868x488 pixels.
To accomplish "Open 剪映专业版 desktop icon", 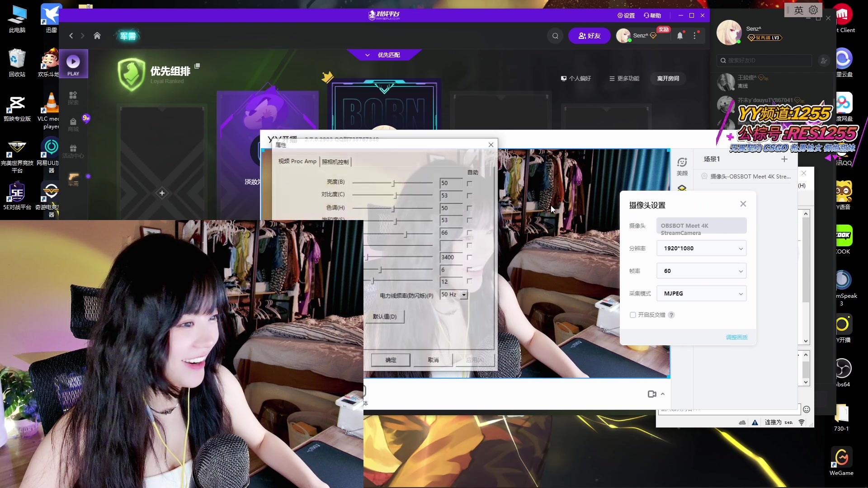I will [17, 108].
